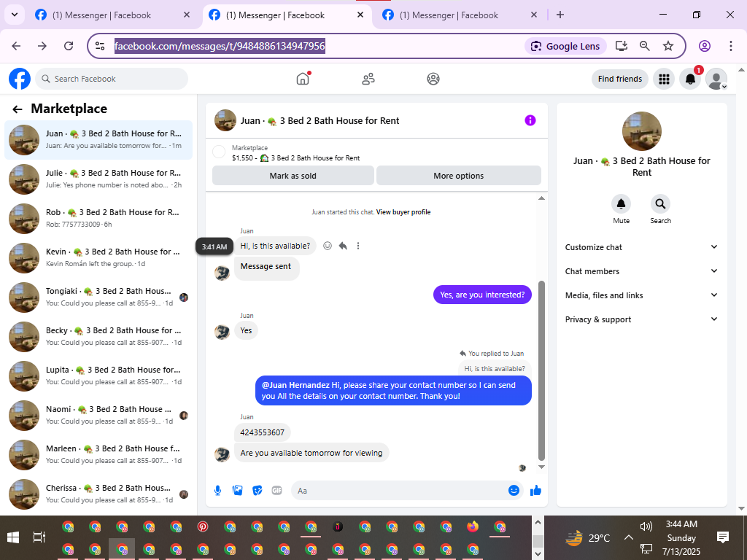Expand Privacy & support section

(x=641, y=319)
